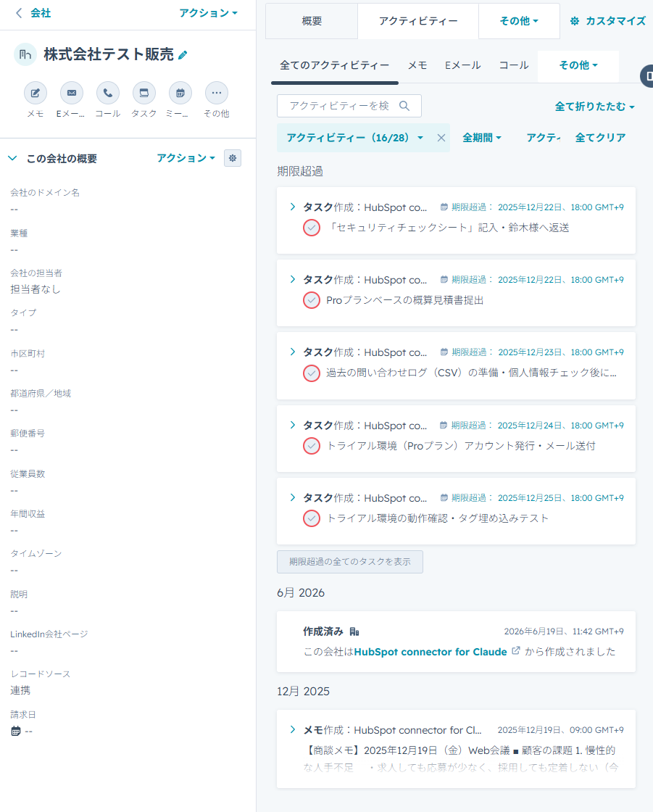Screen dimensions: 653x812
Task: Click 期限超過の全てのタスクを表示 button
Action: pyautogui.click(x=350, y=562)
